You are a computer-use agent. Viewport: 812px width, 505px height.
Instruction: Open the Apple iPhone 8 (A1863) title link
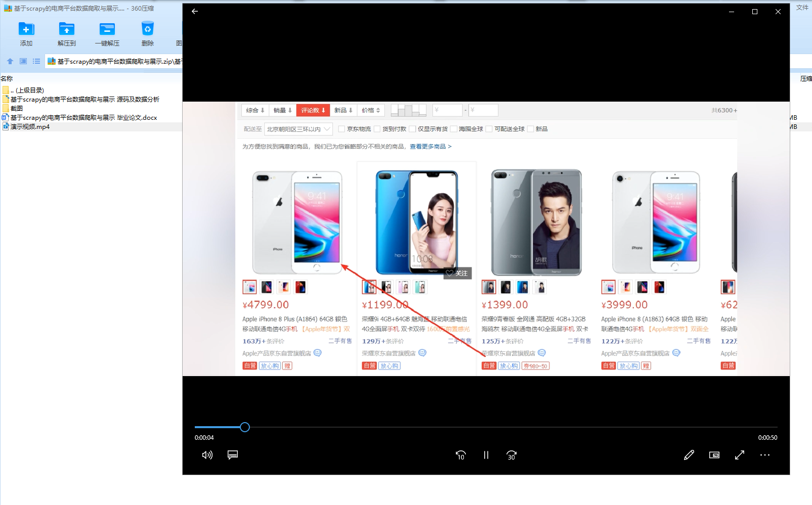tap(655, 324)
